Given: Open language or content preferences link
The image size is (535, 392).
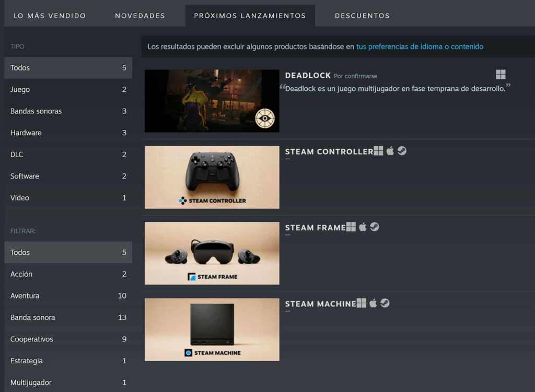Looking at the screenshot, I should 420,46.
